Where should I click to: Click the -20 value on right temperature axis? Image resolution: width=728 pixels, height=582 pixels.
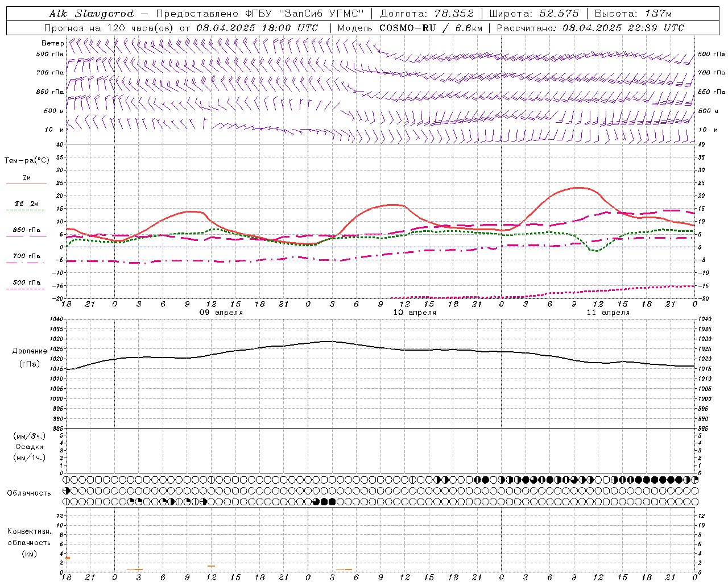point(702,298)
